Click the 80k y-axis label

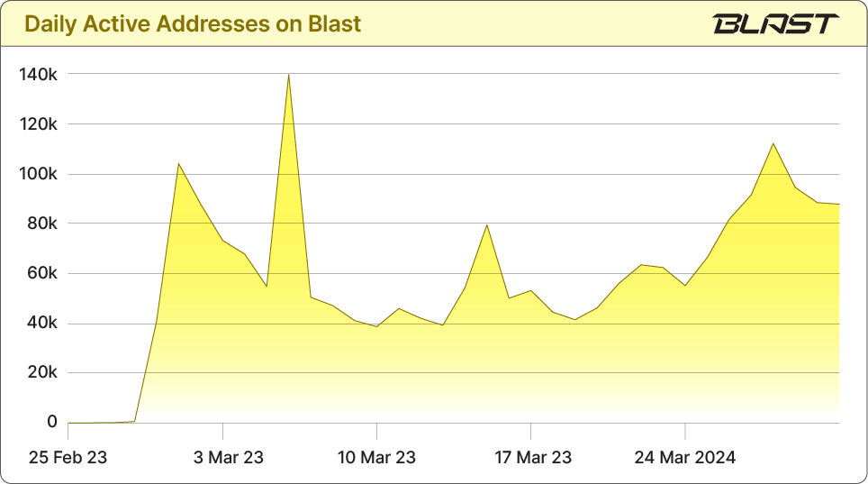click(42, 224)
